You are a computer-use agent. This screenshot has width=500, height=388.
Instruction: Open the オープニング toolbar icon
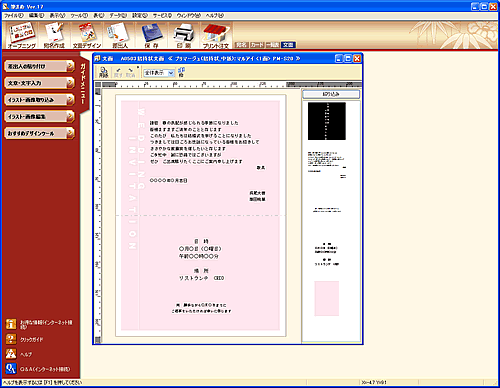(x=22, y=35)
